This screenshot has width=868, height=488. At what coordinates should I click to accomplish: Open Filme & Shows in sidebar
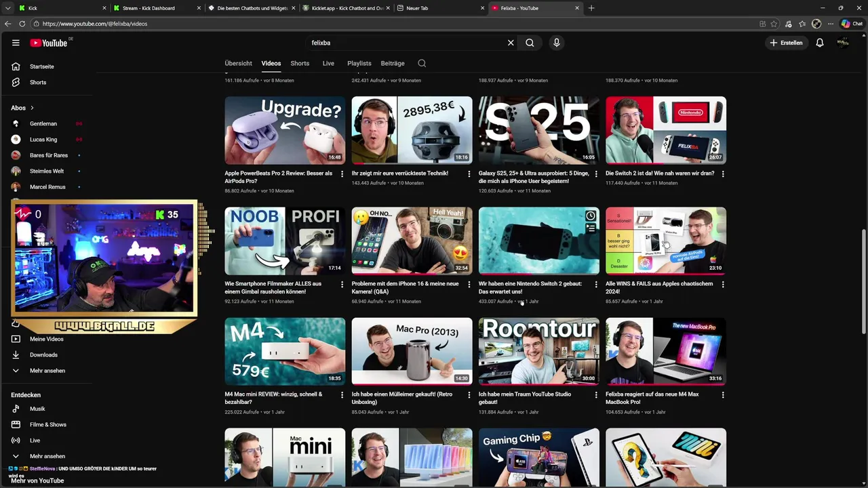pyautogui.click(x=47, y=424)
